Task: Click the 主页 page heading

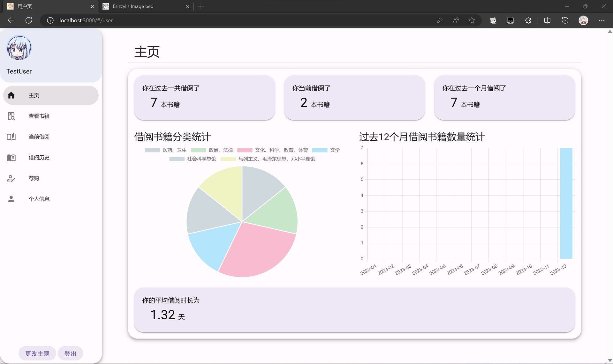Action: (x=147, y=52)
